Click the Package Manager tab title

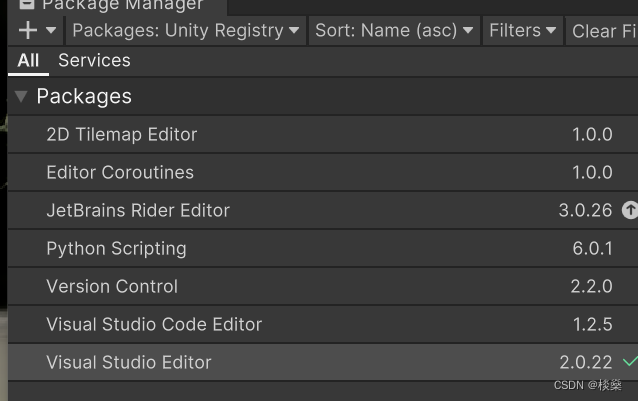point(122,5)
